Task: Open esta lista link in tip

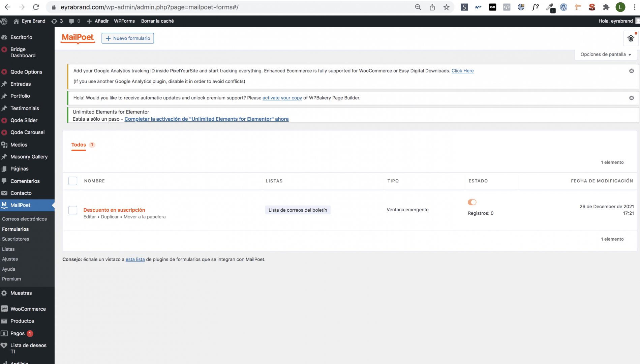Action: point(135,260)
